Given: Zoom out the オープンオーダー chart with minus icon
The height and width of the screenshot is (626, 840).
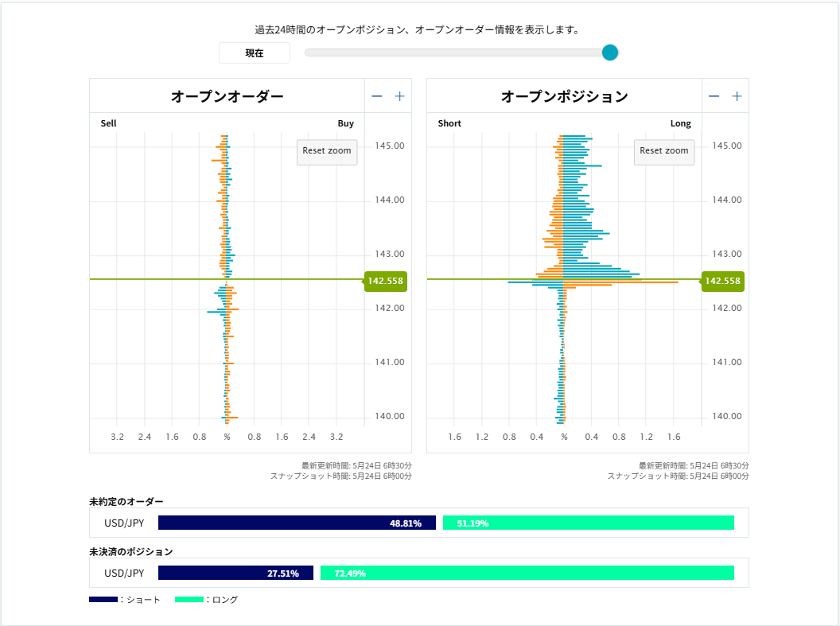Looking at the screenshot, I should point(377,96).
